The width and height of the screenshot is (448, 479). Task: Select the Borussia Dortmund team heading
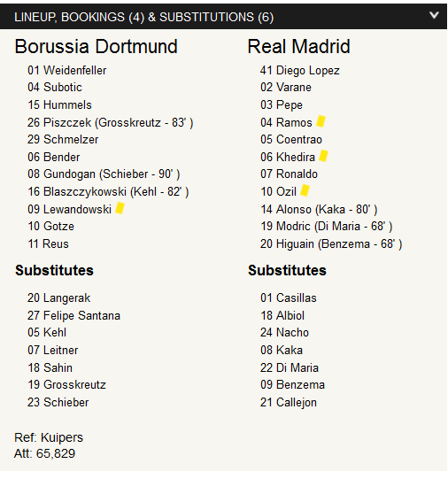97,47
